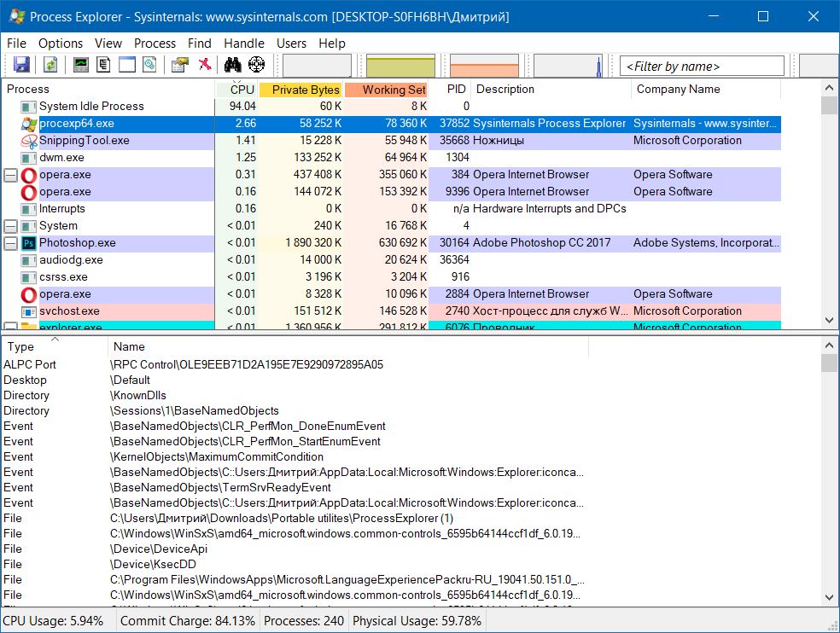
Task: Open the Help menu
Action: (331, 44)
